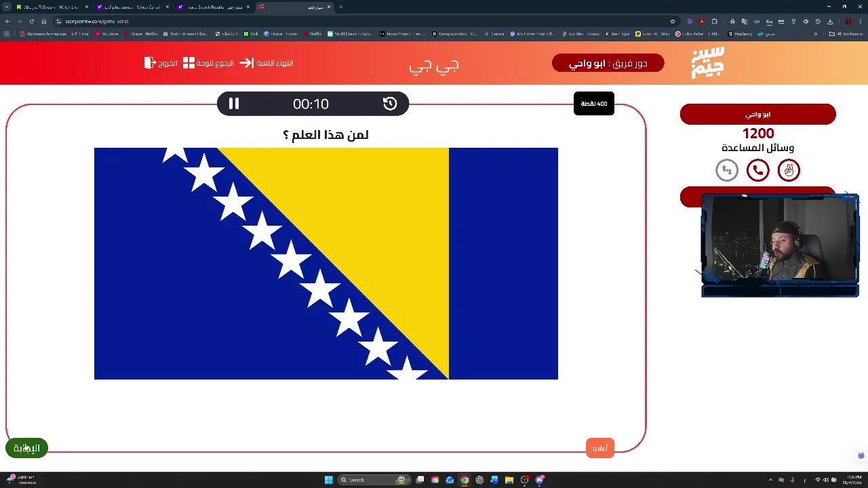Show the answer with green الإجابة button
Image resolution: width=868 pixels, height=488 pixels.
[x=26, y=448]
